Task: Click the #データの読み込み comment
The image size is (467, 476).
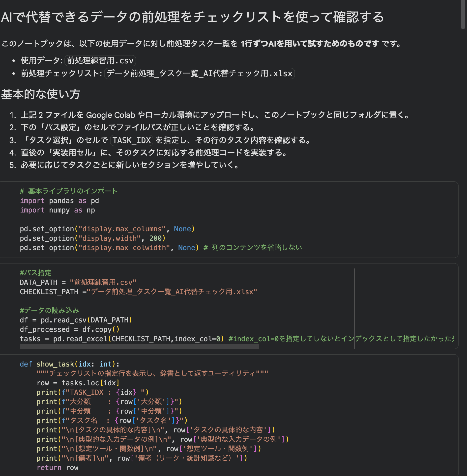Action: (50, 311)
